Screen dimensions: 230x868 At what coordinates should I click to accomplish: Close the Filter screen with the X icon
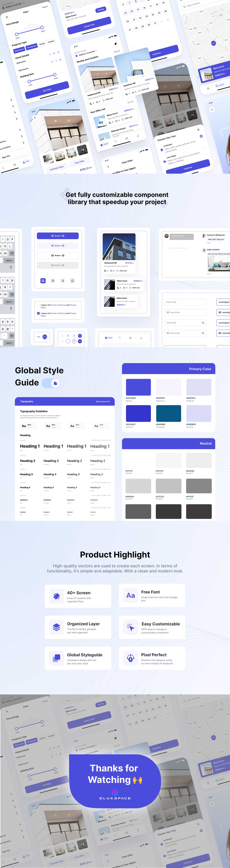click(7, 17)
